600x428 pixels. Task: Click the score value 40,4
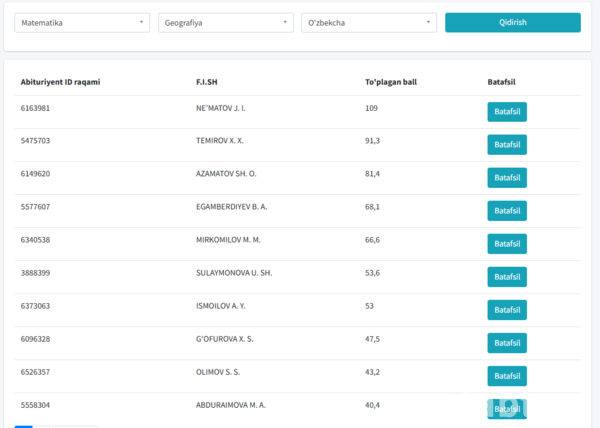coord(372,405)
